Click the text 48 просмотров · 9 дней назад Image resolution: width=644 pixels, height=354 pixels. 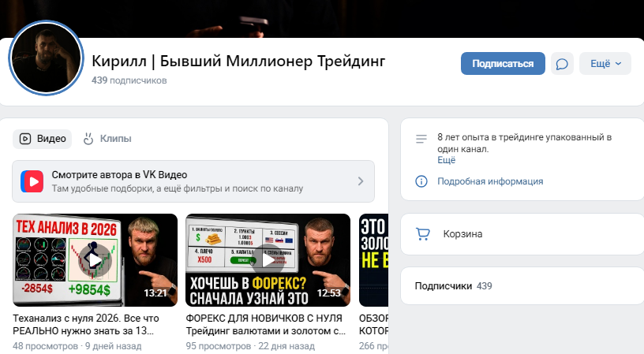(x=77, y=346)
